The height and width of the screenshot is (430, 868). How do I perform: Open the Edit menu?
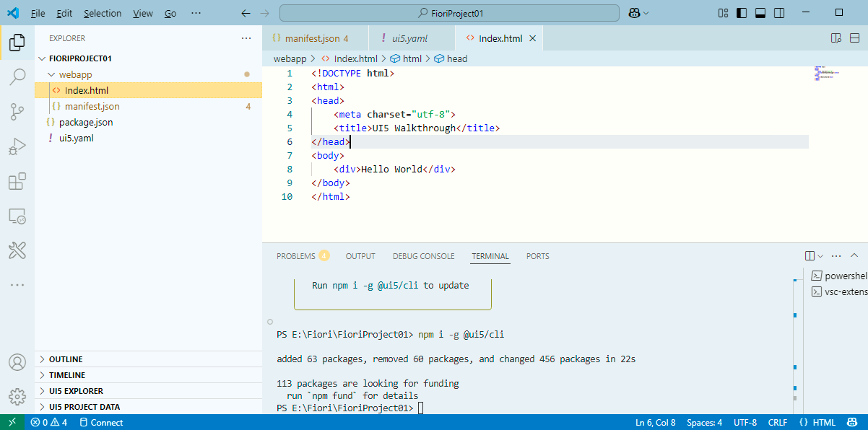(x=64, y=13)
